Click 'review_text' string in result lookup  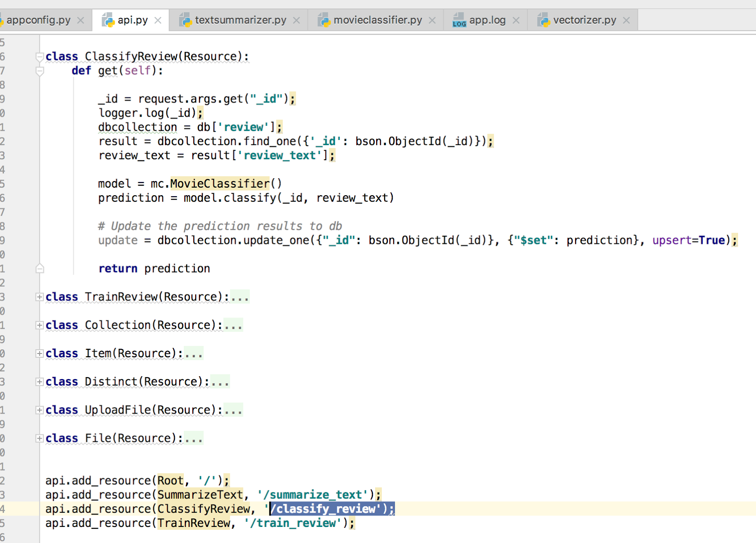283,155
